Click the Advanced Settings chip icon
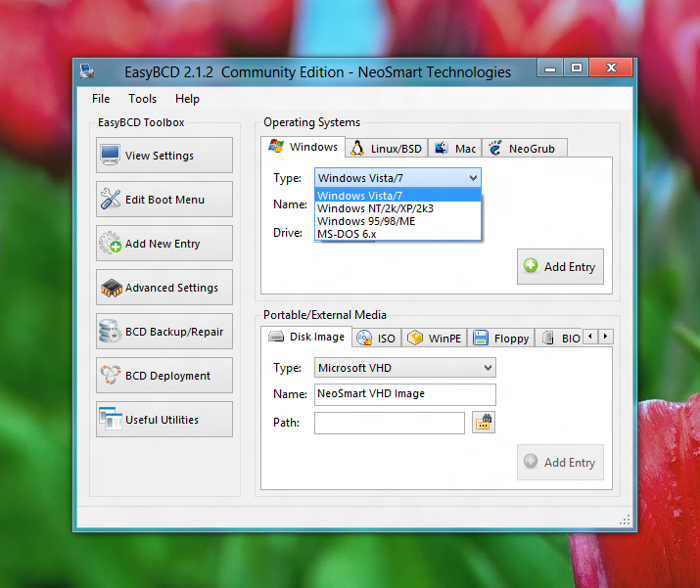 (112, 288)
